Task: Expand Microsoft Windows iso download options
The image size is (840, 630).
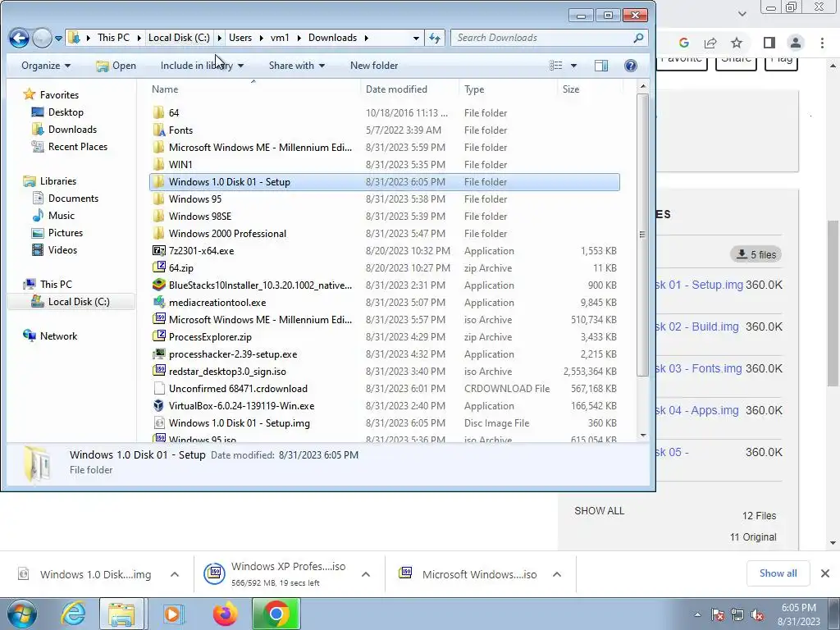Action: pyautogui.click(x=557, y=574)
